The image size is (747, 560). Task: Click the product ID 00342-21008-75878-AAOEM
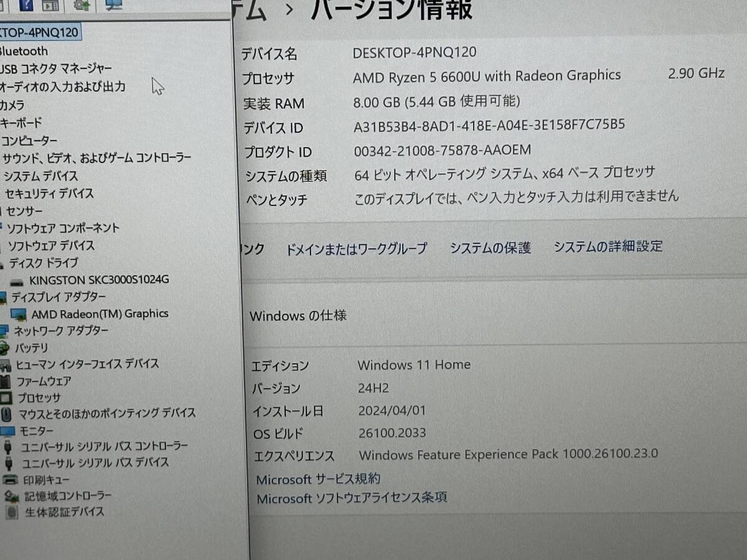coord(442,150)
